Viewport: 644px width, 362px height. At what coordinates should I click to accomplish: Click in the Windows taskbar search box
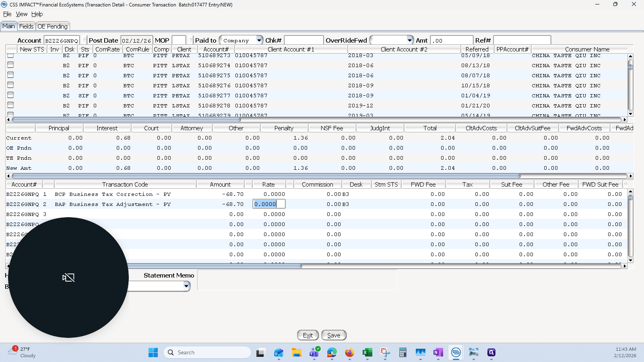[x=207, y=352]
